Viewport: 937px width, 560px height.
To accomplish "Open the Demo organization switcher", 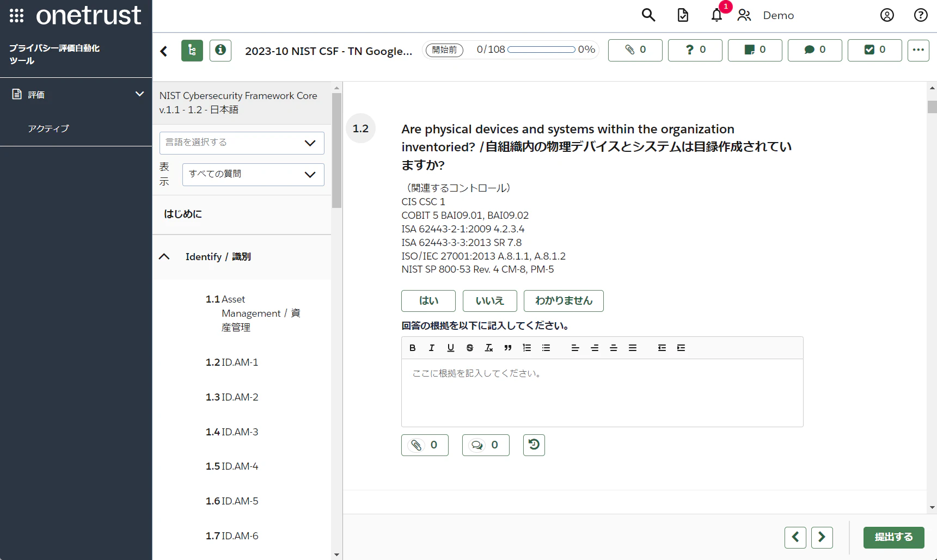I will click(x=765, y=15).
